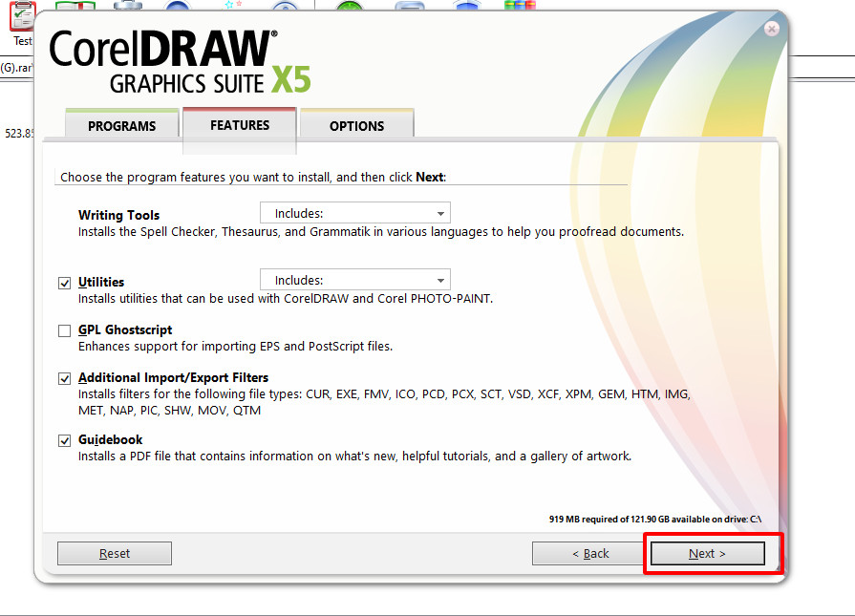The height and width of the screenshot is (616, 855).
Task: Click the 'Choose the program features' instruction text
Action: click(253, 178)
